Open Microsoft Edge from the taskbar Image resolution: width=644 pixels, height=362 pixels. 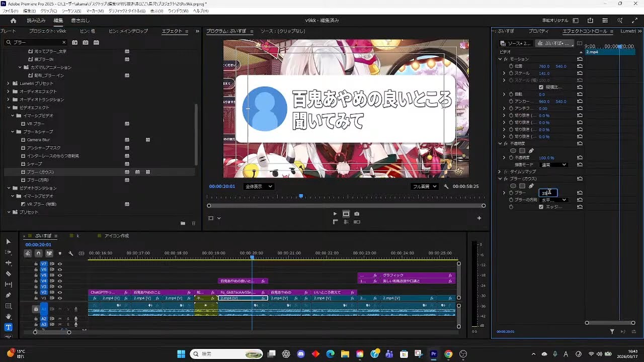coord(330,354)
